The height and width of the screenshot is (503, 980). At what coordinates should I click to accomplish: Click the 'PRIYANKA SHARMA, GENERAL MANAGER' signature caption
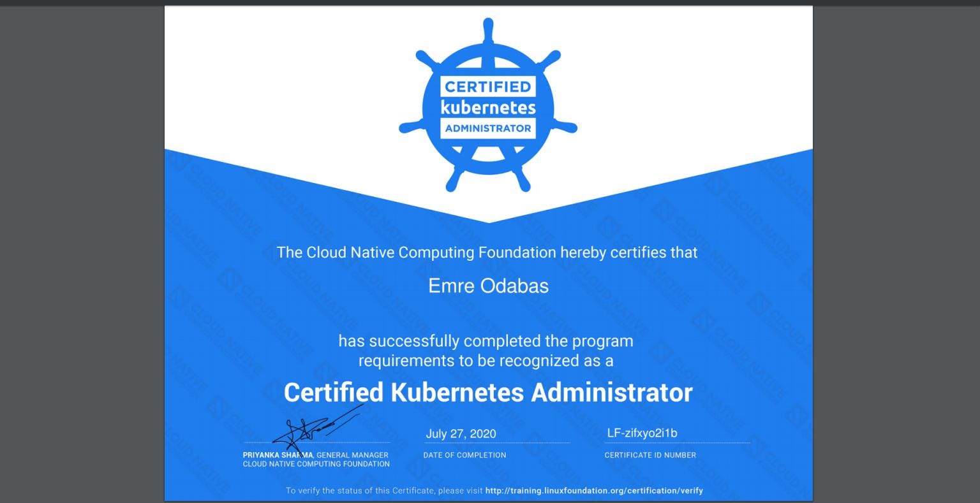(x=315, y=455)
